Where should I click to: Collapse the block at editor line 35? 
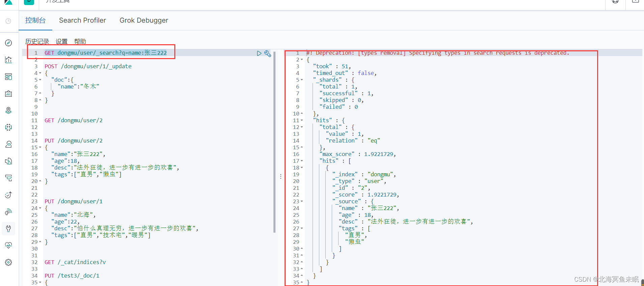(x=40, y=283)
